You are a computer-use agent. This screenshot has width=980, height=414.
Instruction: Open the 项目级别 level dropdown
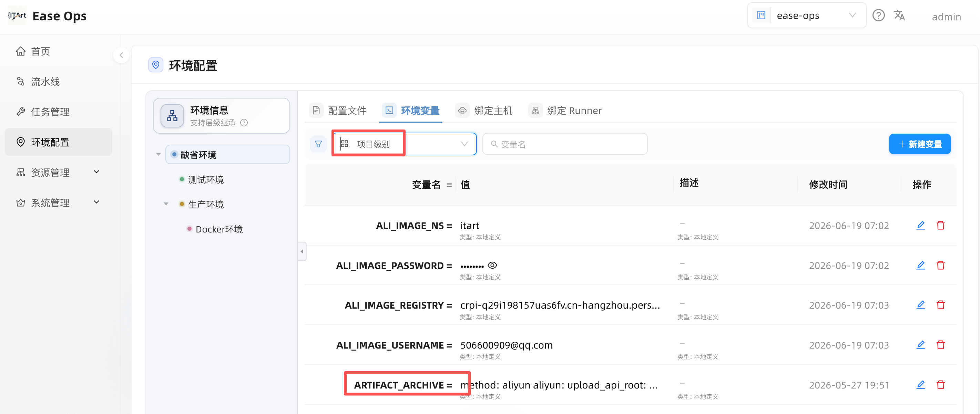tap(405, 144)
